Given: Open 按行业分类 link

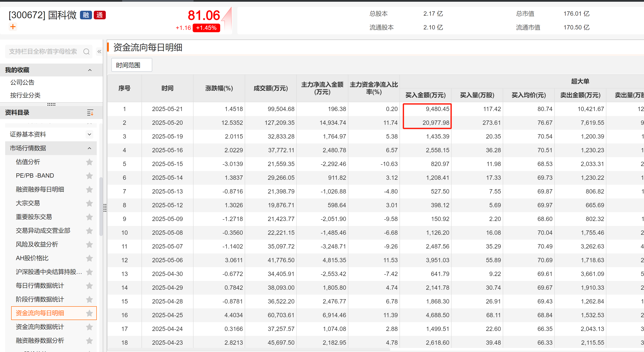Looking at the screenshot, I should (x=25, y=95).
